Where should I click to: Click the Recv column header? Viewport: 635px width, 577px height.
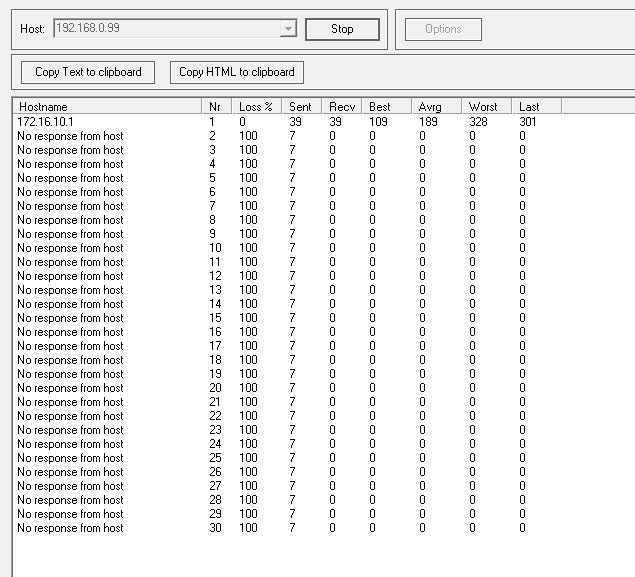[342, 107]
